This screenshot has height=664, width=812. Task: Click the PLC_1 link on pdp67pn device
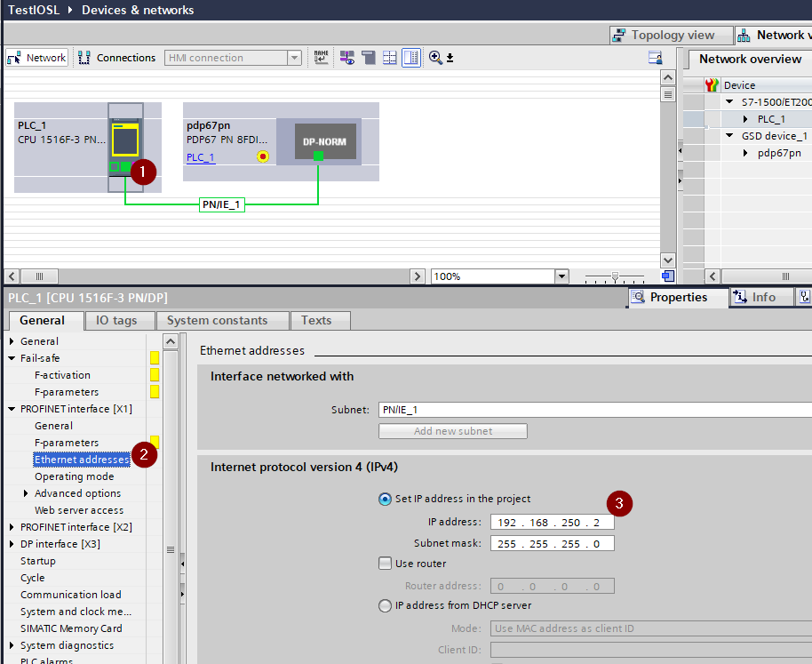click(201, 157)
